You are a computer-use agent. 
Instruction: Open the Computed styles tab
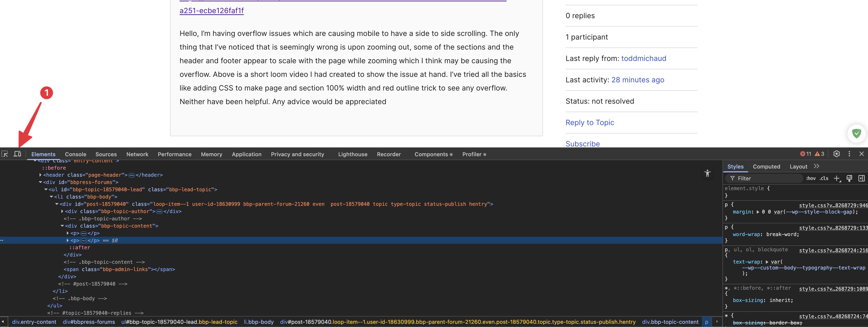click(x=766, y=166)
